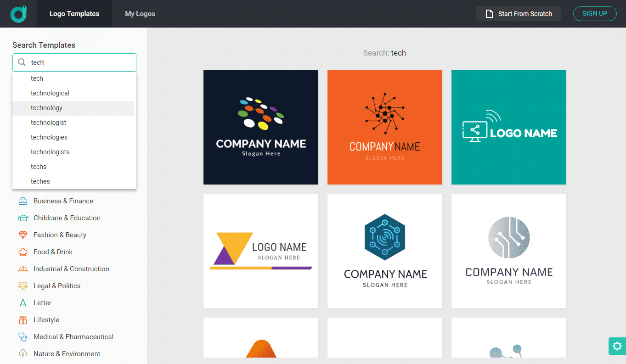
Task: Pick the 'teches' suggestion
Action: pos(73,181)
